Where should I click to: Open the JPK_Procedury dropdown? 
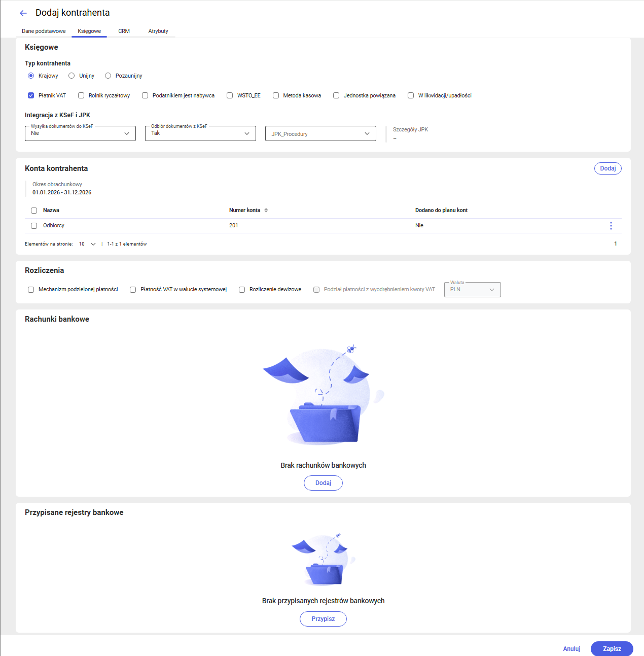[x=320, y=133]
